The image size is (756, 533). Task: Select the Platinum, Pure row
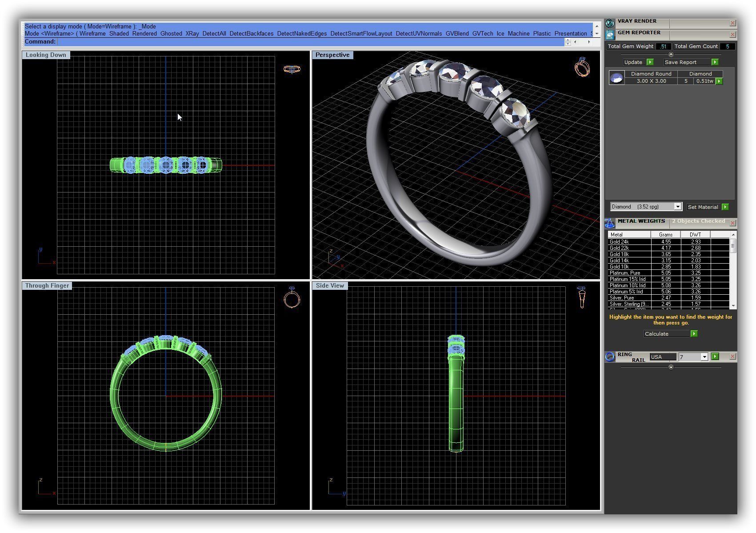pos(668,273)
